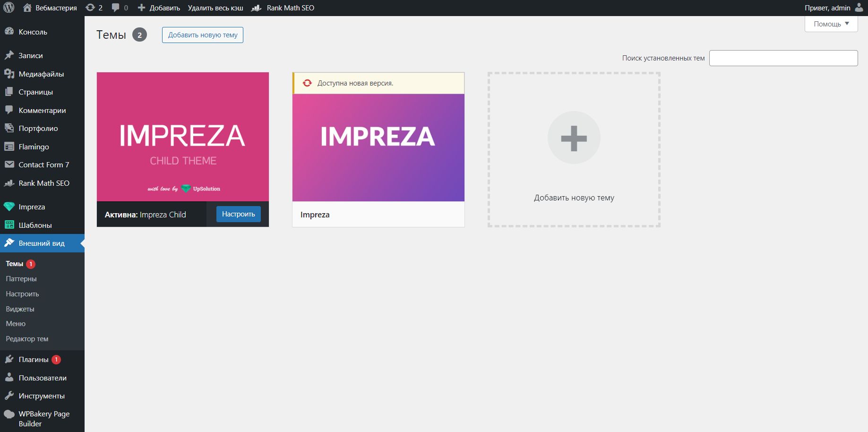The height and width of the screenshot is (432, 868).
Task: Click the updates icon showing 2
Action: point(90,8)
